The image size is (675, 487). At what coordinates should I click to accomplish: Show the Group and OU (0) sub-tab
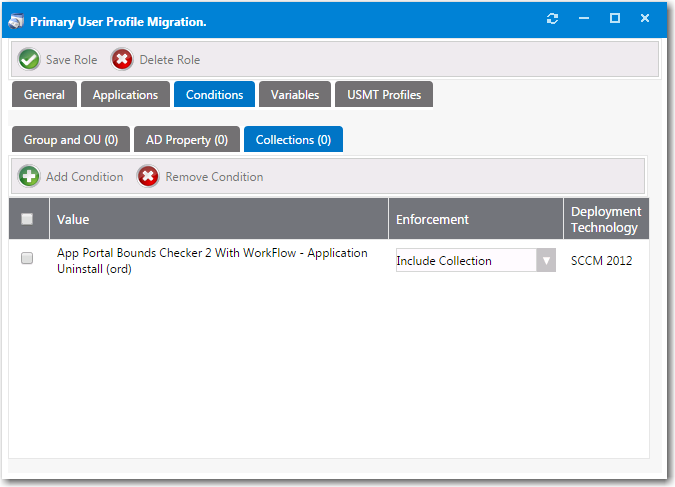point(70,140)
